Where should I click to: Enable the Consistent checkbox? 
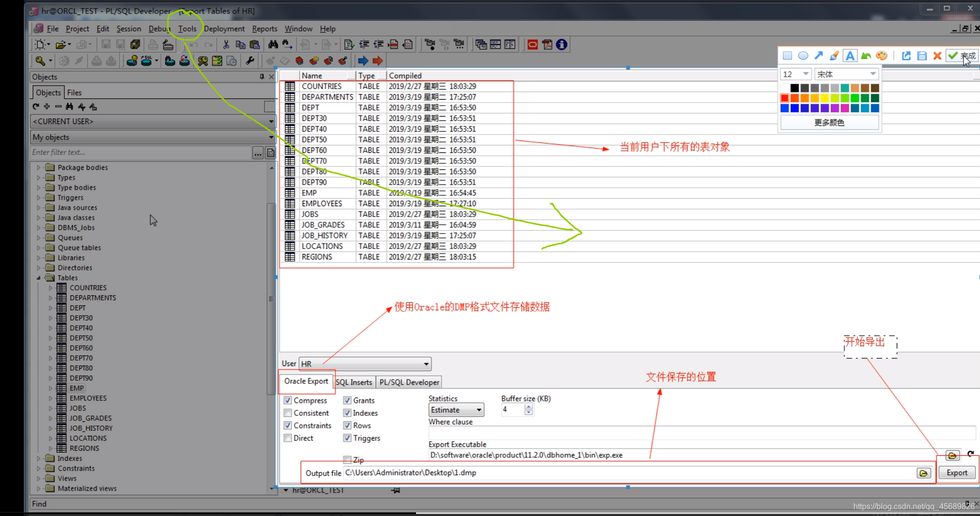coord(287,413)
